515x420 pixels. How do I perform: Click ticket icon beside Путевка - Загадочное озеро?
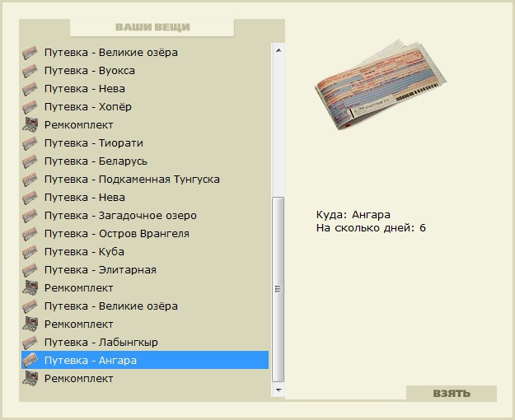[x=30, y=216]
